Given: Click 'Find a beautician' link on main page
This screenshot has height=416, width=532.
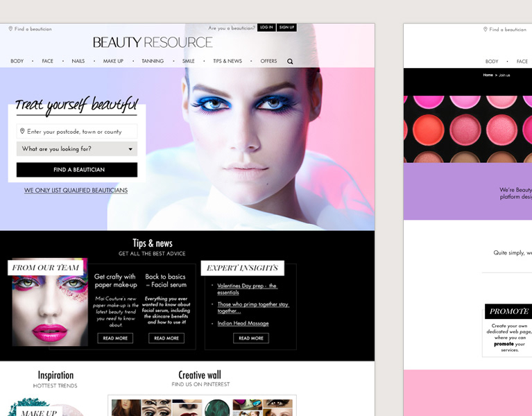Looking at the screenshot, I should point(33,29).
